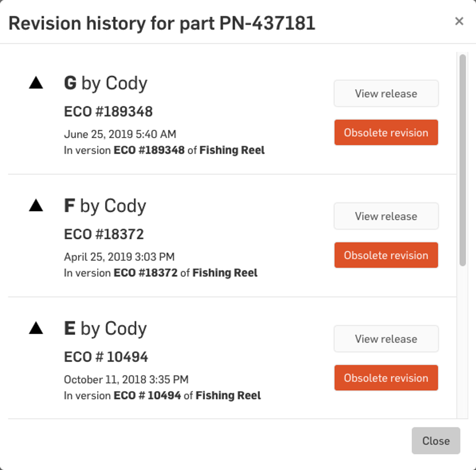This screenshot has height=470, width=476.
Task: Click the ECO #18372 title text
Action: (104, 234)
